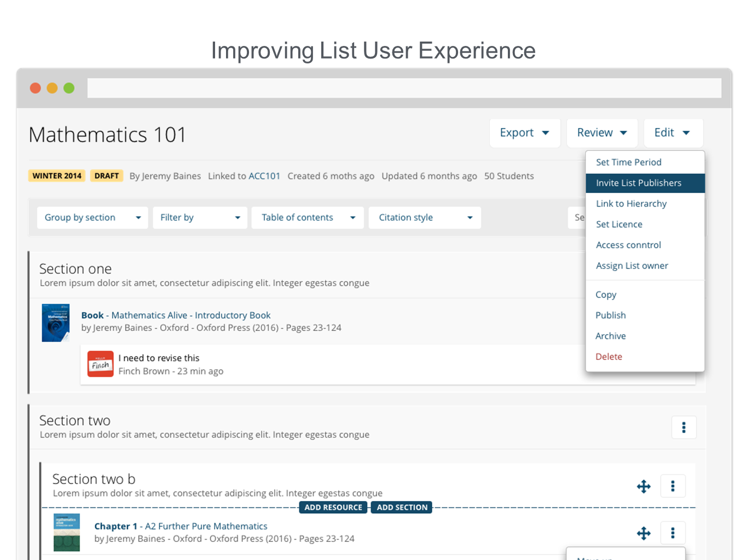Open the Citation style dropdown
747x560 pixels.
(425, 218)
